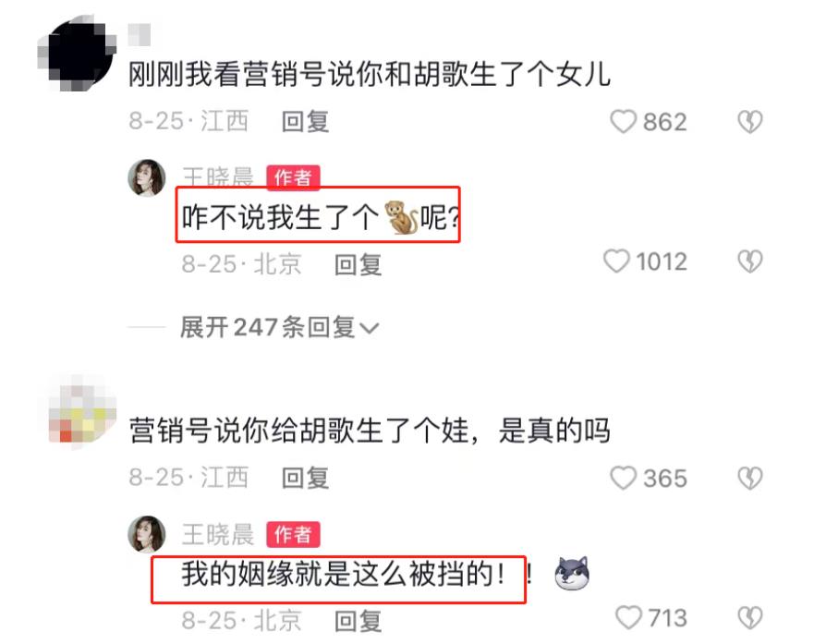Image resolution: width=814 pixels, height=644 pixels.
Task: Reply to the 胡歌生了个女儿 comment
Action: click(x=305, y=122)
